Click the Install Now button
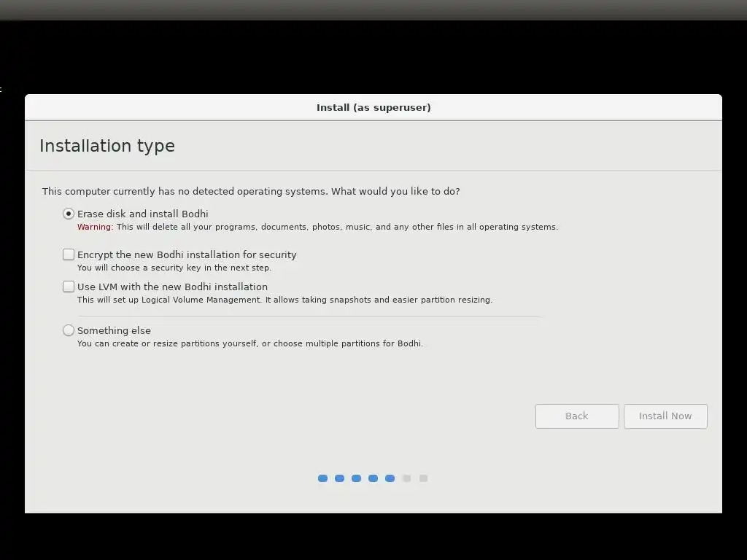747x560 pixels. coord(665,416)
